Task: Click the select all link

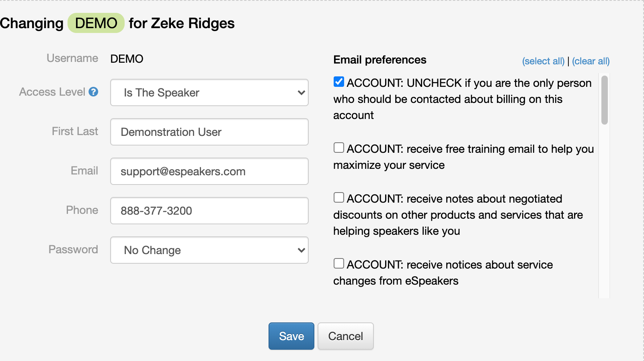Action: (x=543, y=61)
